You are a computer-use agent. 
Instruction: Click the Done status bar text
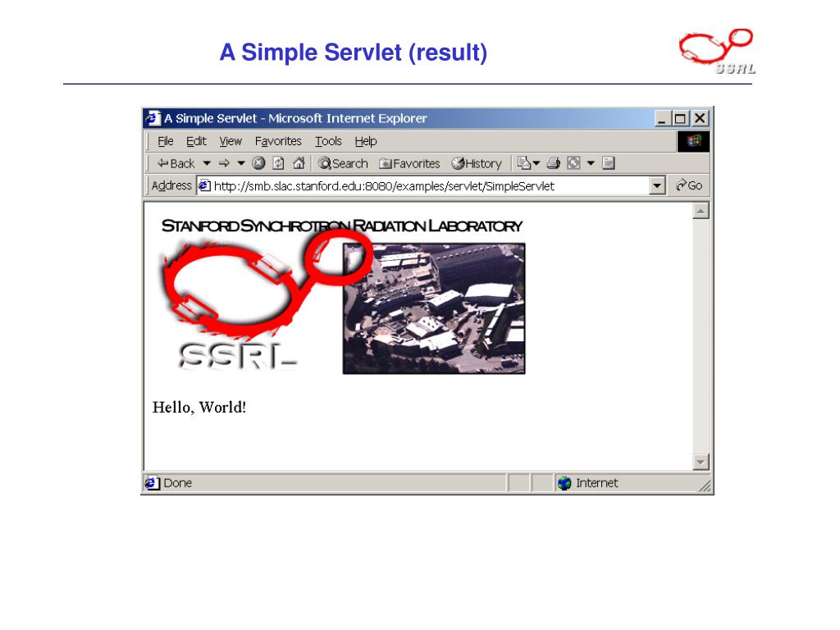tap(177, 482)
